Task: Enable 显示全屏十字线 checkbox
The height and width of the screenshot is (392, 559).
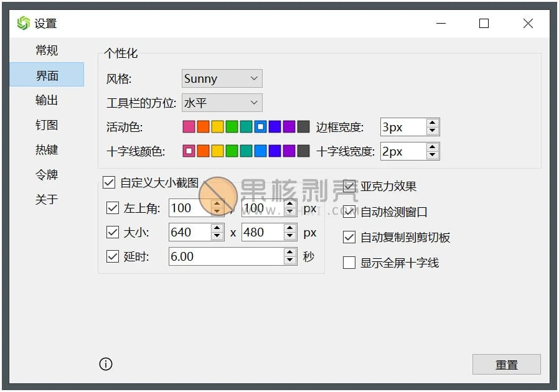Action: pyautogui.click(x=349, y=263)
